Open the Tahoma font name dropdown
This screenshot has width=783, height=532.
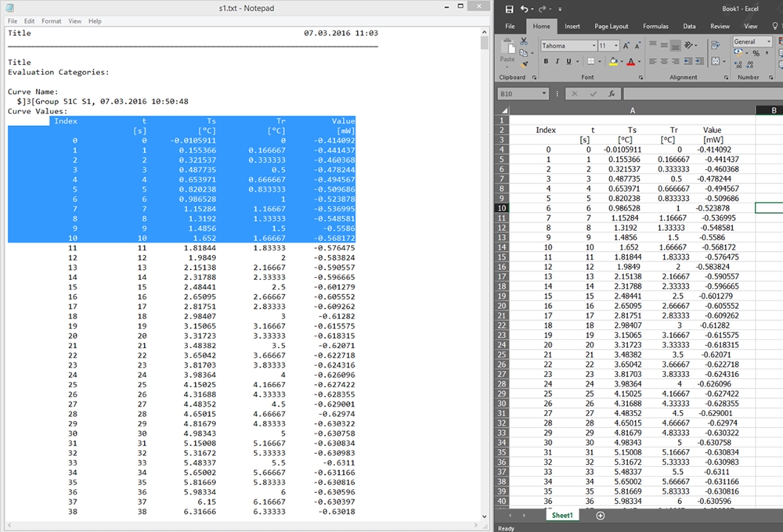point(592,45)
